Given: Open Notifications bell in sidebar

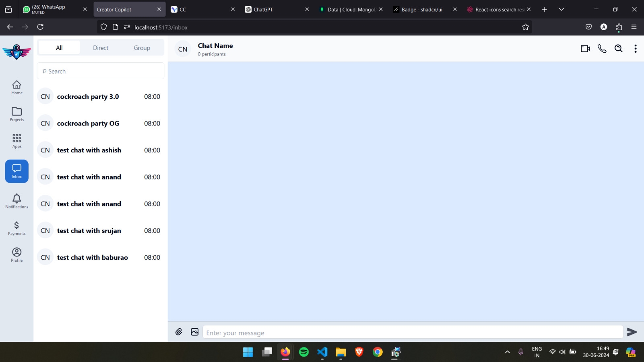Looking at the screenshot, I should pos(17,201).
